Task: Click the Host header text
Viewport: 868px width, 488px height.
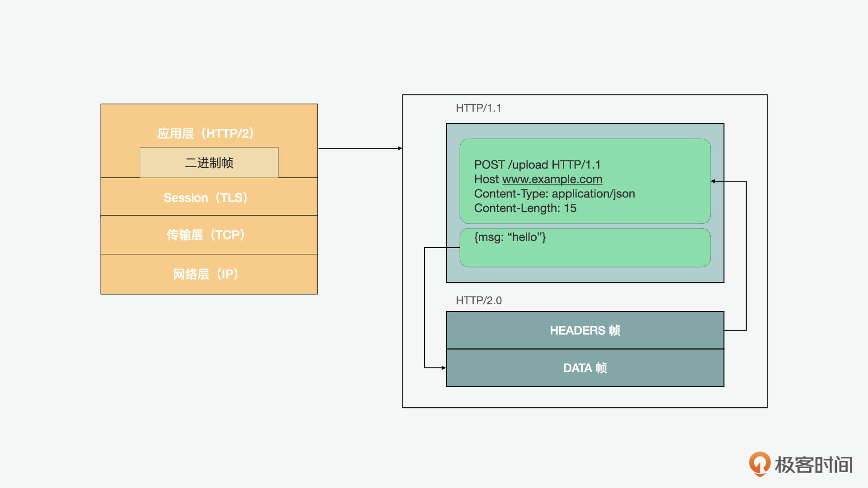Action: click(486, 179)
